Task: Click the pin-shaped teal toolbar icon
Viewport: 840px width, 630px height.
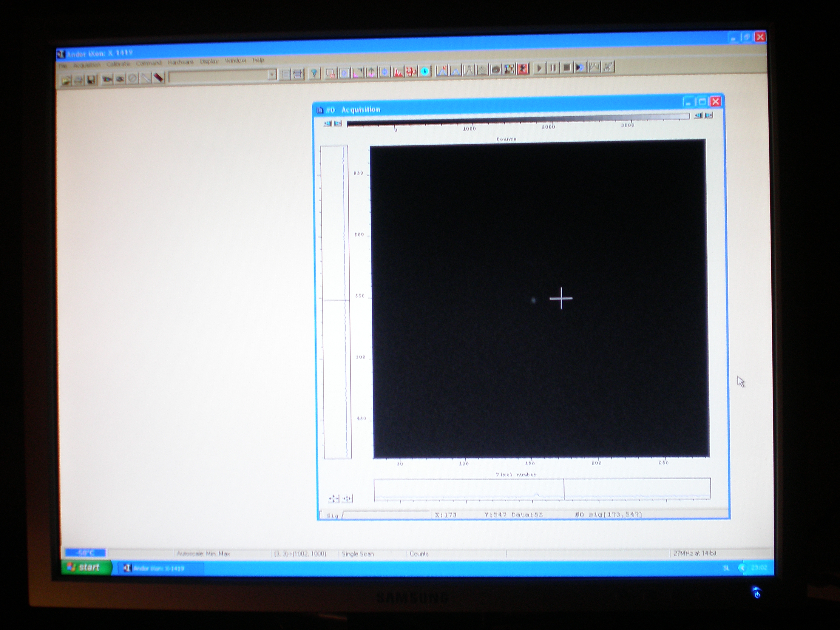Action: (x=314, y=73)
